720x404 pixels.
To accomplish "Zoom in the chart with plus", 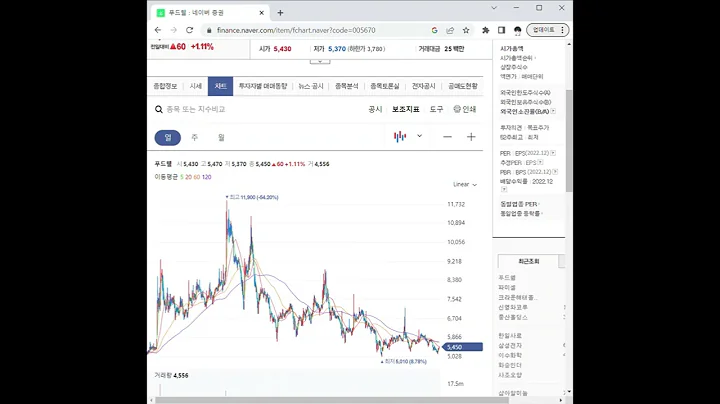I will pos(471,137).
